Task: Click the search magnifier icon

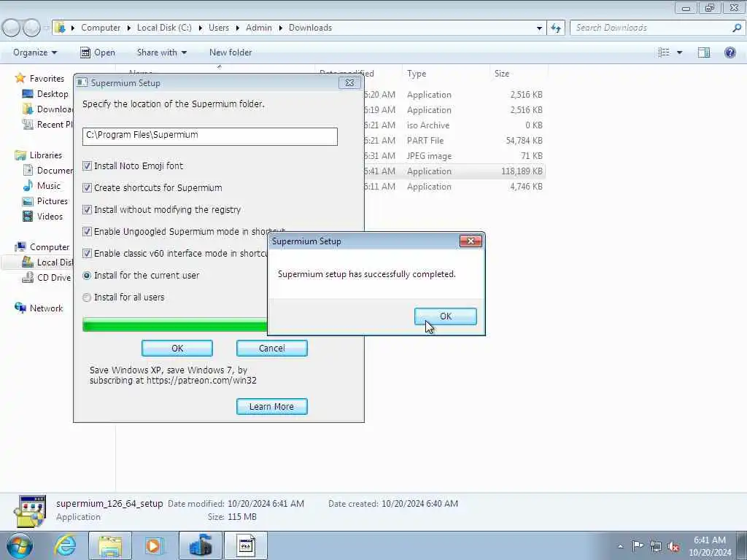Action: tap(737, 28)
